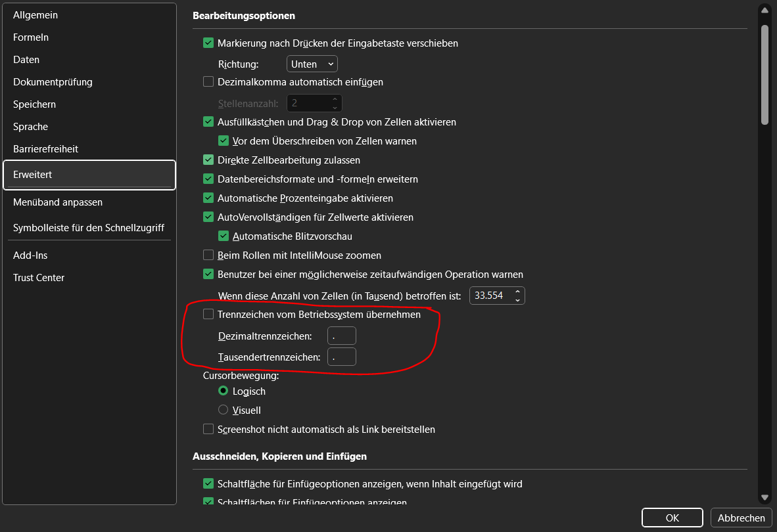Check Trennzeichen vom Betriebssystem übernehmen
Viewport: 777px width, 532px height.
click(208, 314)
